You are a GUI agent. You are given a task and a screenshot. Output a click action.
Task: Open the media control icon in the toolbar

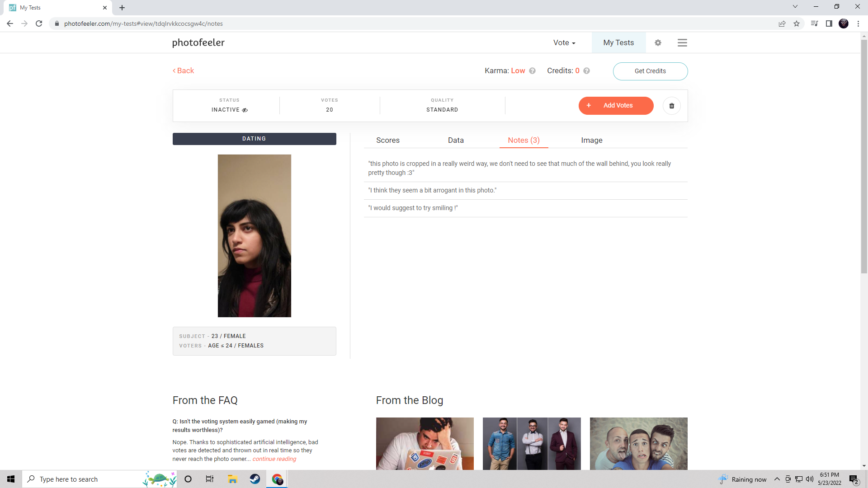tap(814, 23)
